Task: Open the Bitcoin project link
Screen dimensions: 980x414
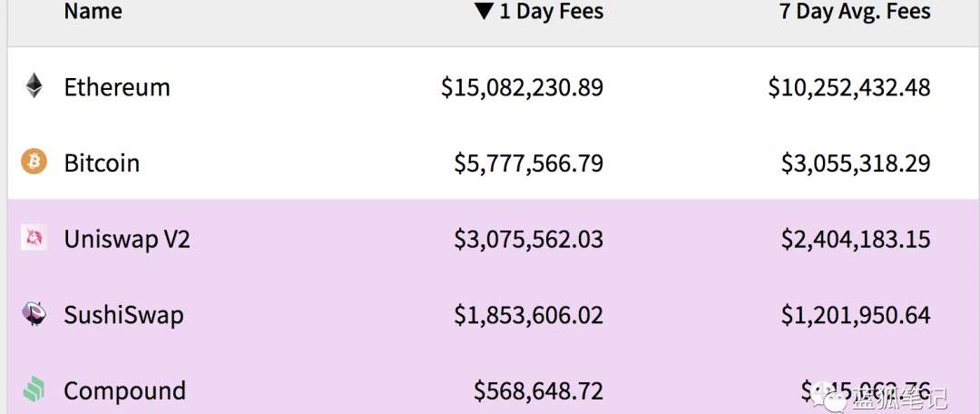Action: click(x=102, y=163)
